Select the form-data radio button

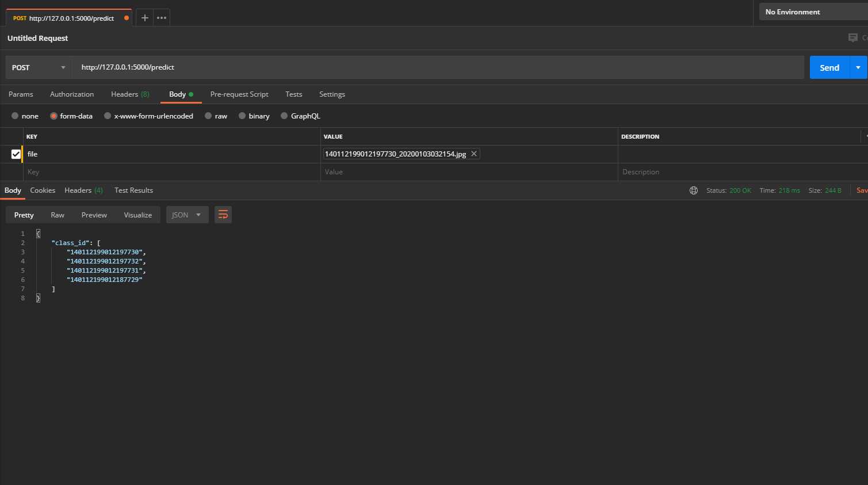click(53, 116)
